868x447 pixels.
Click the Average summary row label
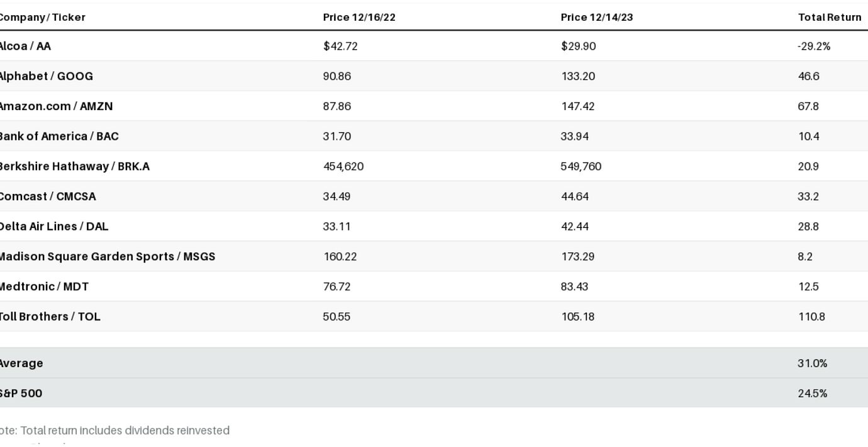(x=21, y=363)
